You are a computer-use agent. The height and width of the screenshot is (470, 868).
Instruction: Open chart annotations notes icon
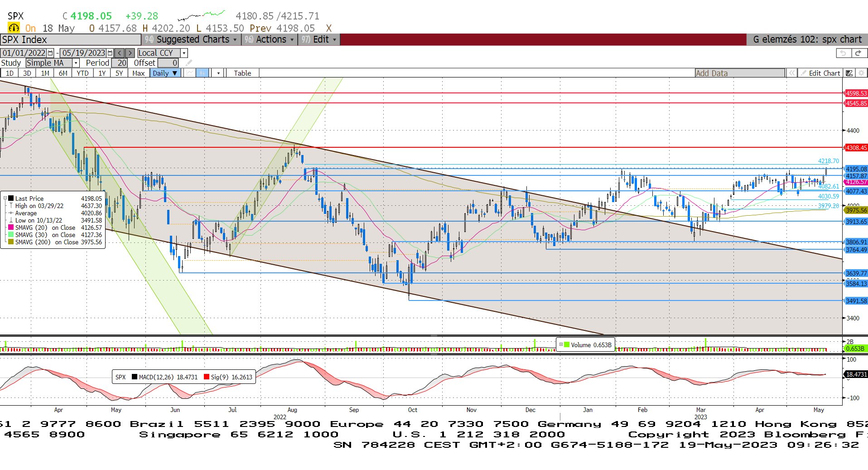pyautogui.click(x=849, y=73)
